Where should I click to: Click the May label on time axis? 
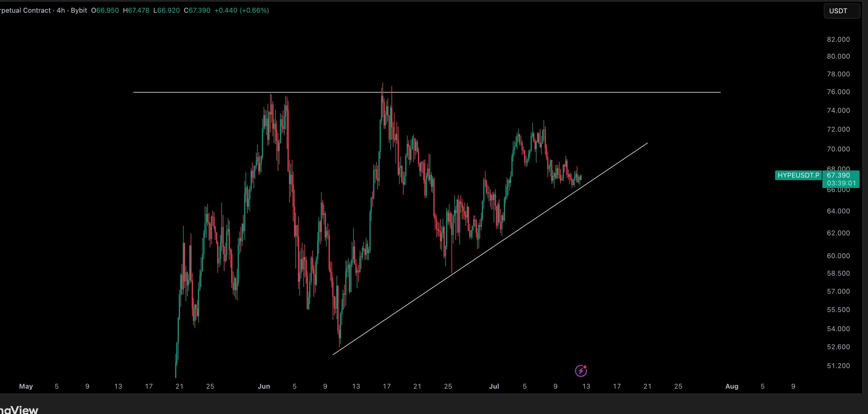26,386
